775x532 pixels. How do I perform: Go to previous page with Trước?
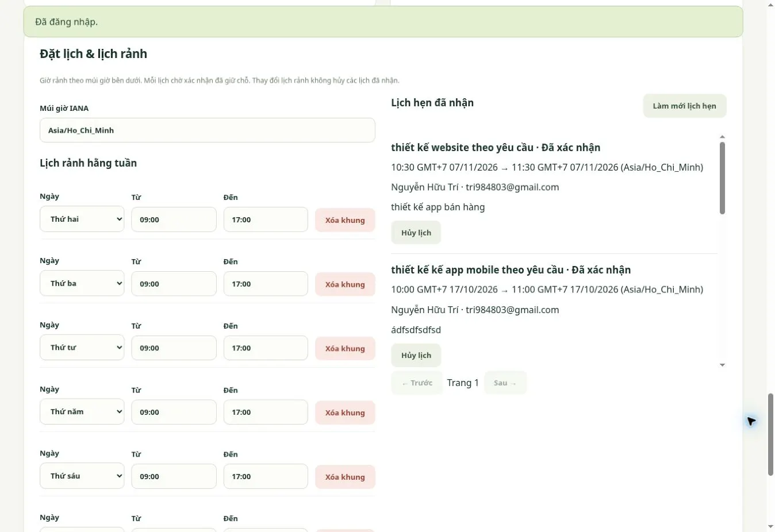click(x=417, y=383)
